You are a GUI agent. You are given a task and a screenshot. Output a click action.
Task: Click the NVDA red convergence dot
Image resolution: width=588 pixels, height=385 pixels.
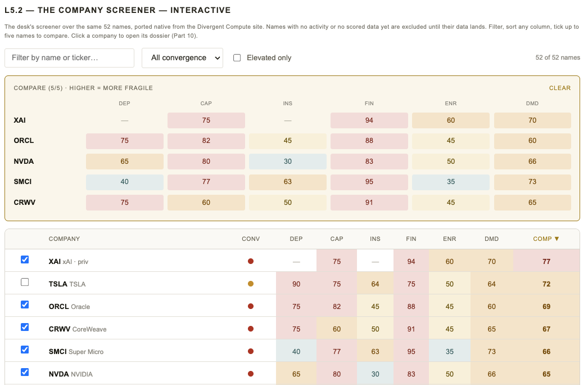pos(251,374)
